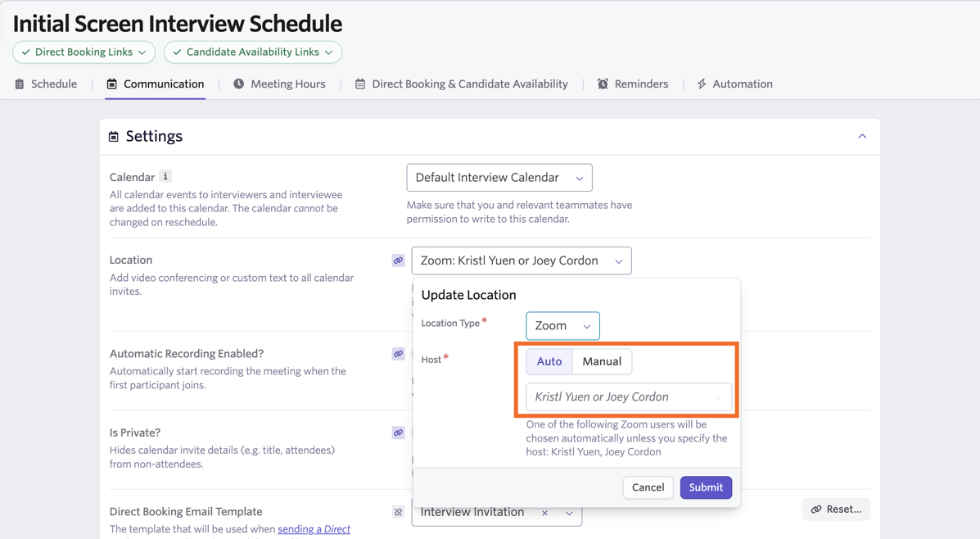This screenshot has width=980, height=539.
Task: Switch host selection to Manual
Action: (602, 361)
